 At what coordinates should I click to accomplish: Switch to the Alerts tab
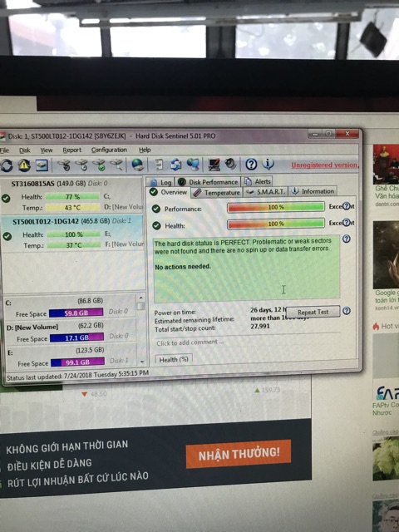[x=258, y=181]
